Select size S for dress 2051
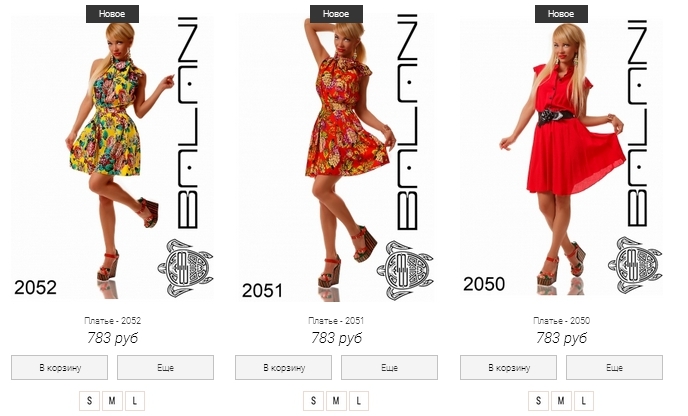 coord(313,401)
